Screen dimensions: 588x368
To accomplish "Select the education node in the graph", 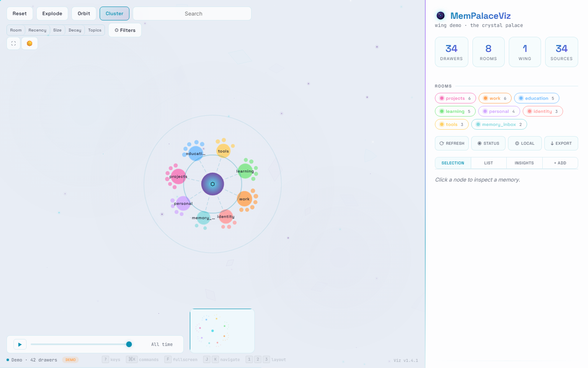I will pos(196,153).
